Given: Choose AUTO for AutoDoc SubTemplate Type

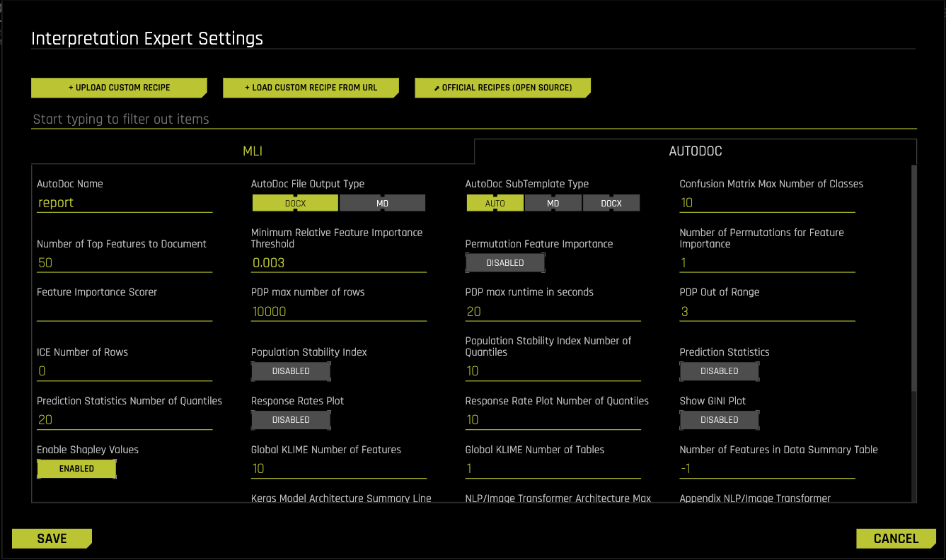Looking at the screenshot, I should [x=495, y=203].
